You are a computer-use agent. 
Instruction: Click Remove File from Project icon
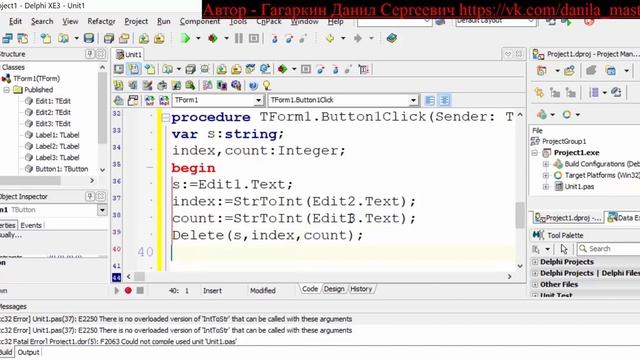pos(159,39)
